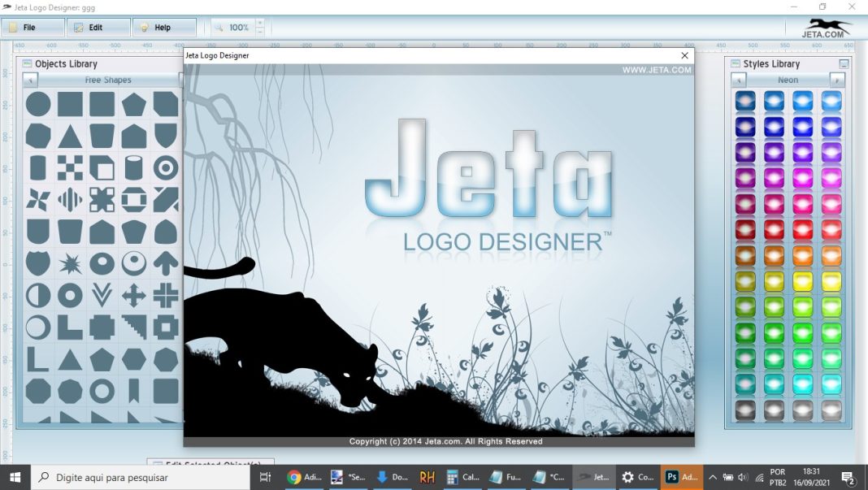This screenshot has height=490, width=868.
Task: Increase the zoom level with the stepper
Action: (x=260, y=22)
